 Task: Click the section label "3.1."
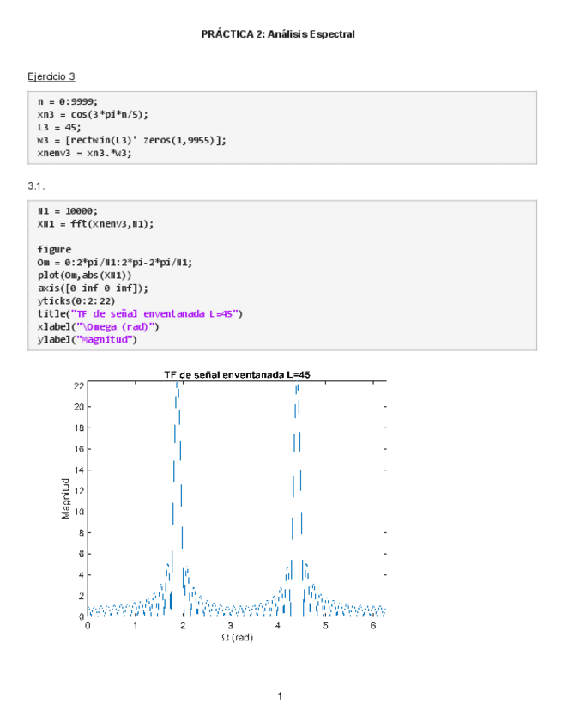tap(36, 186)
